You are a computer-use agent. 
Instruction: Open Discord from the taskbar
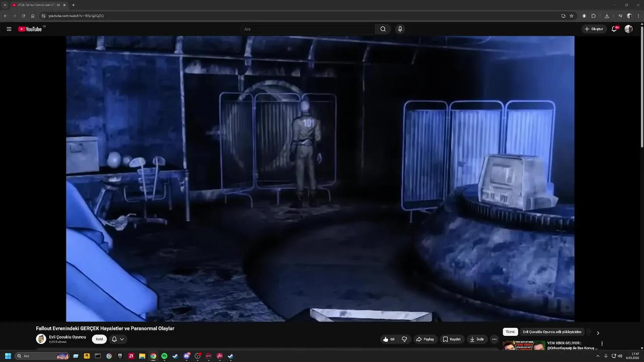(186, 356)
